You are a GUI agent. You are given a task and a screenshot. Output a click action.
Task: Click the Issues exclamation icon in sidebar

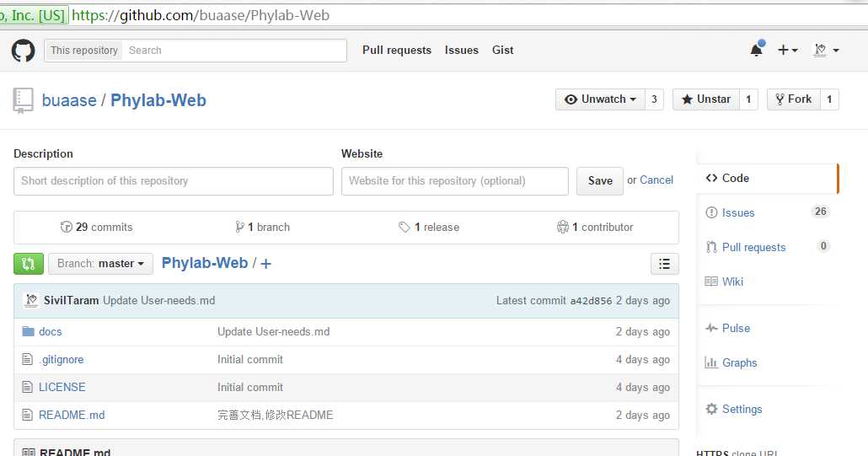pos(711,212)
